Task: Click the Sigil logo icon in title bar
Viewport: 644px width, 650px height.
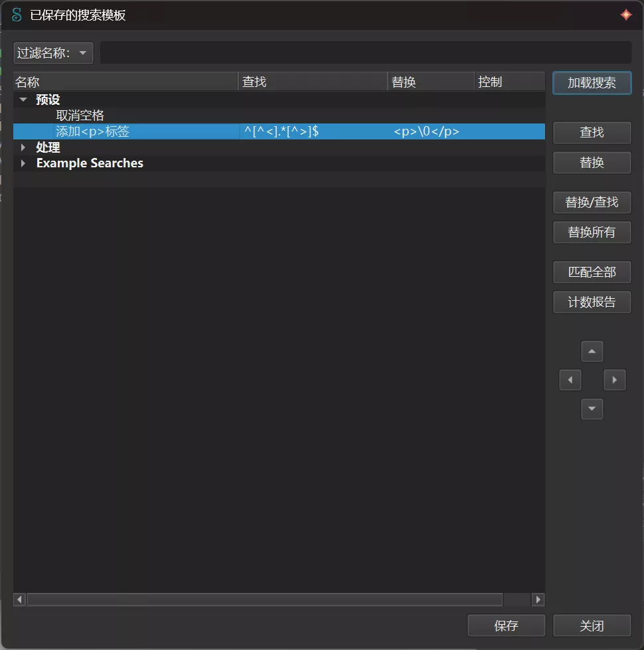Action: point(17,15)
